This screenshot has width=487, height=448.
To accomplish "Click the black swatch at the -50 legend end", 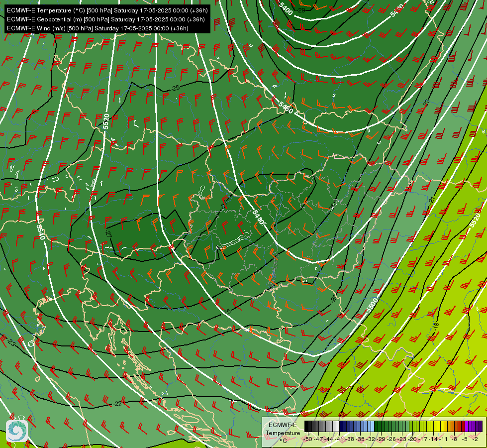I will click(x=306, y=426).
